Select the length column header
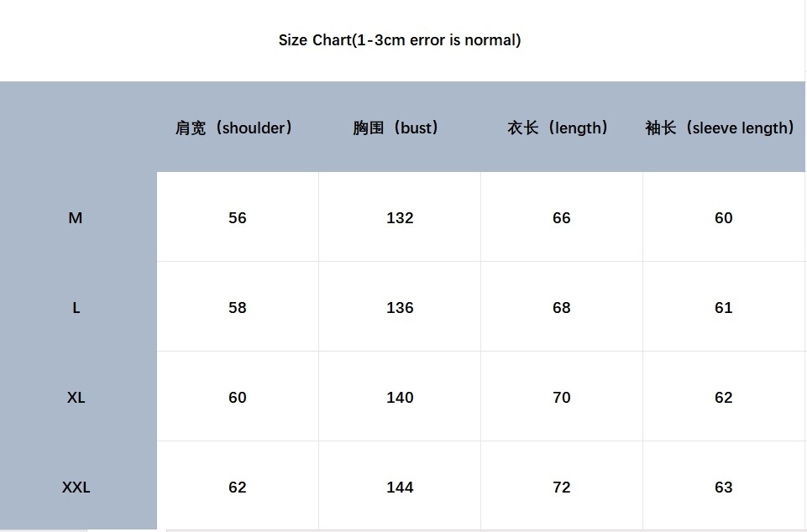Screen dimensions: 807x532 point(558,128)
